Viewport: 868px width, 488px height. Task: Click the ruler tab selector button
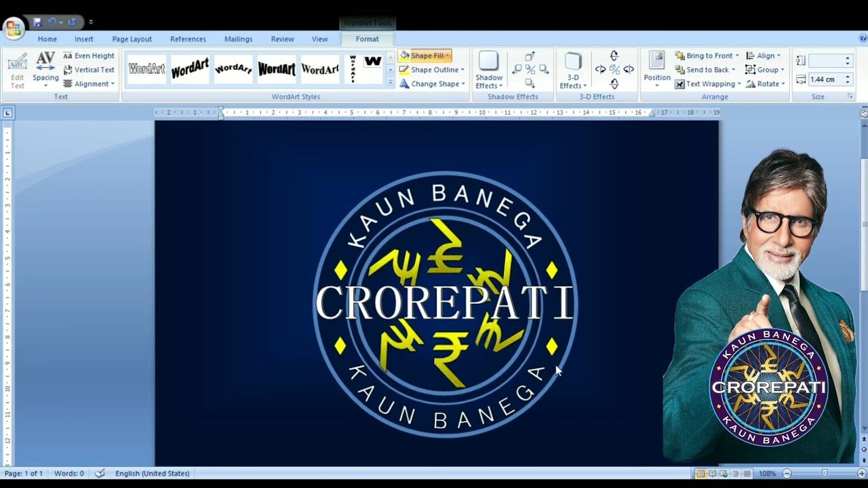tap(7, 114)
